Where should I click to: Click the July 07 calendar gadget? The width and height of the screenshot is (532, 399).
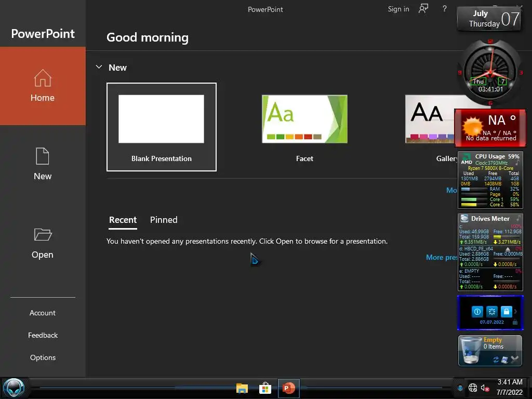click(489, 19)
